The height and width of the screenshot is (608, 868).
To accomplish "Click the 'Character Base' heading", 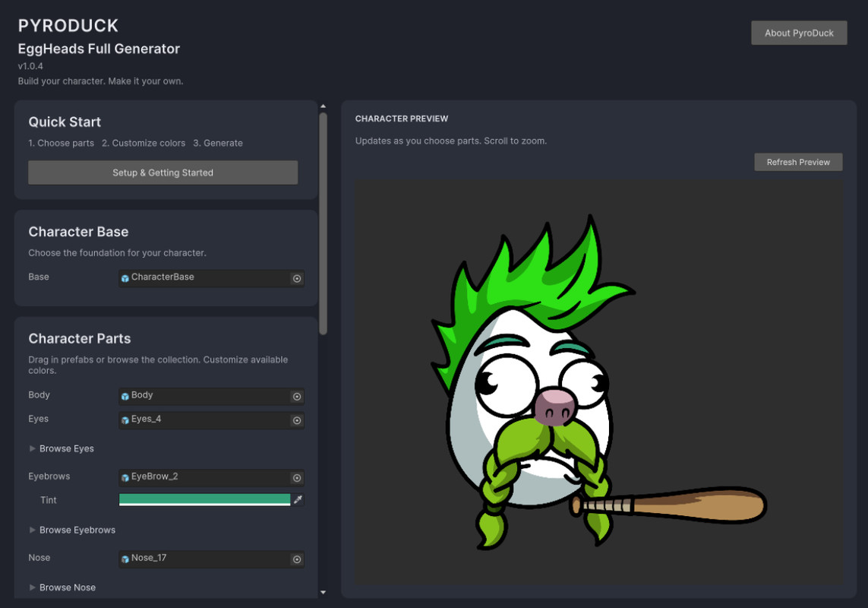I will point(78,232).
